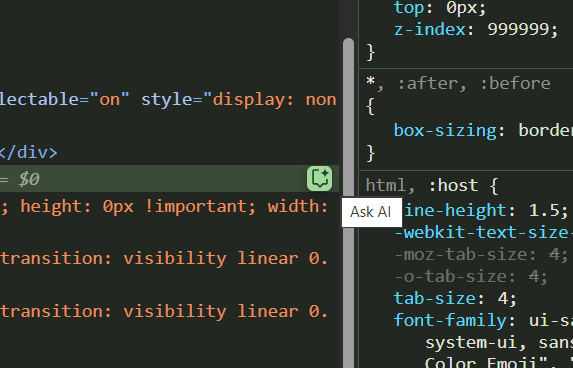The width and height of the screenshot is (573, 368).
Task: Click the first transition: visibility linear row
Action: click(164, 259)
